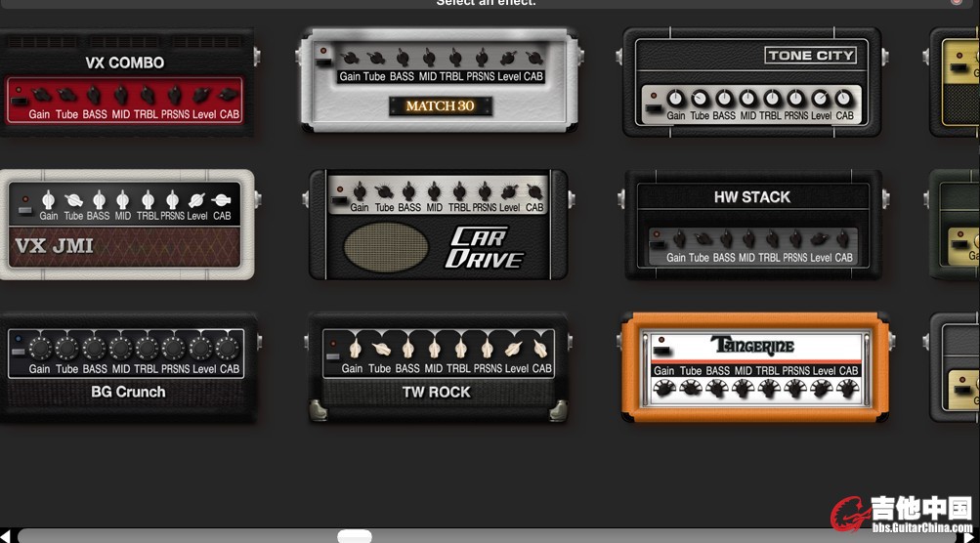Toggle the power switch on BG Crunch
This screenshot has width=980, height=543.
click(x=19, y=352)
